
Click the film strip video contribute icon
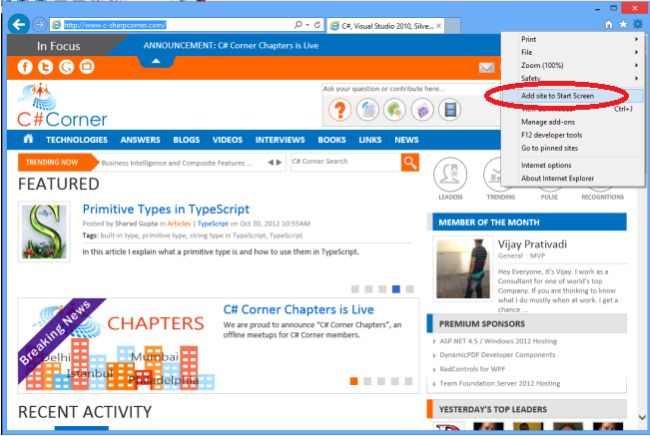click(450, 110)
